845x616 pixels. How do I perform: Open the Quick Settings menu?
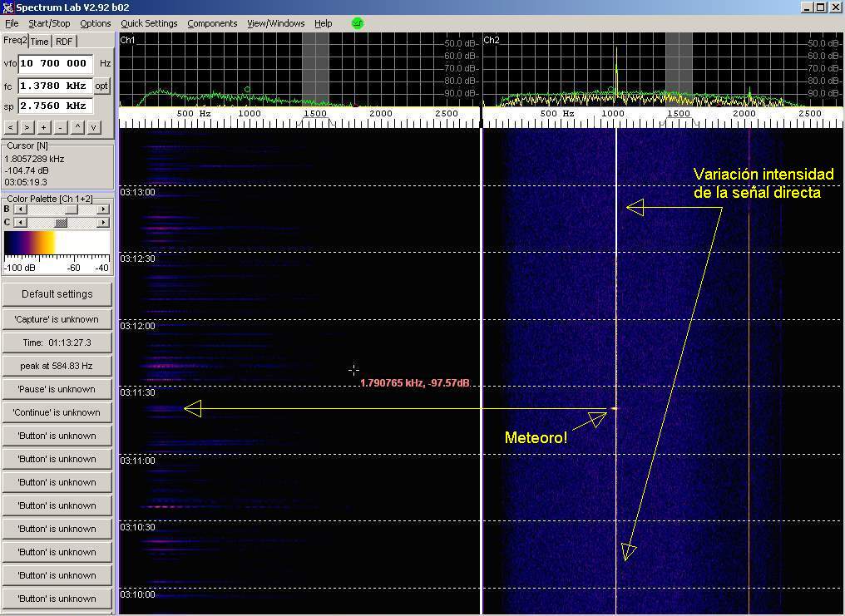click(x=149, y=23)
